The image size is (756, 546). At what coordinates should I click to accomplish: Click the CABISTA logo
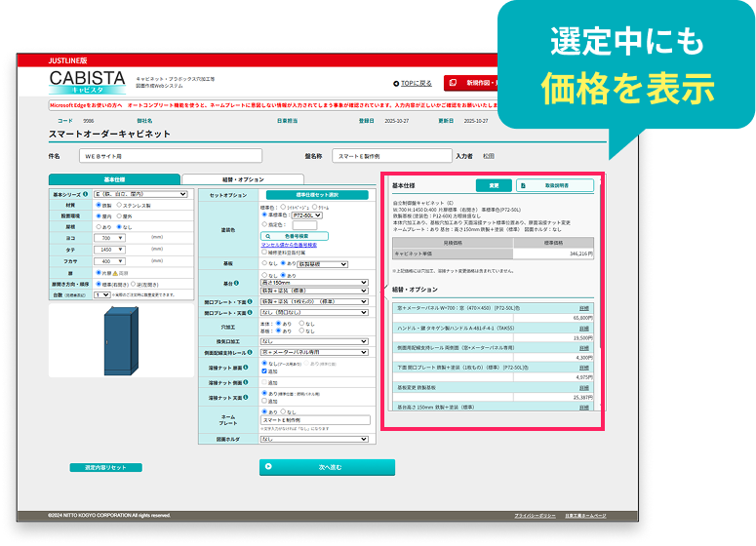click(87, 82)
